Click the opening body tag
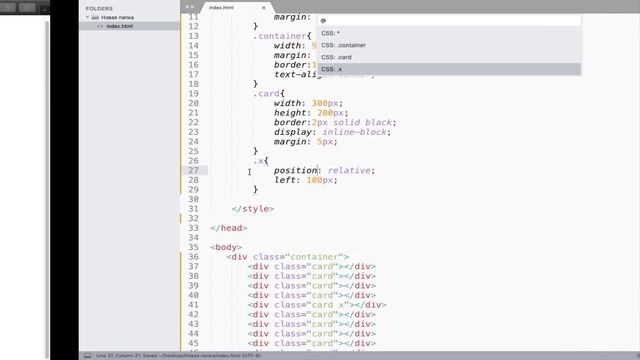Viewport: 640px width, 360px height. (226, 247)
